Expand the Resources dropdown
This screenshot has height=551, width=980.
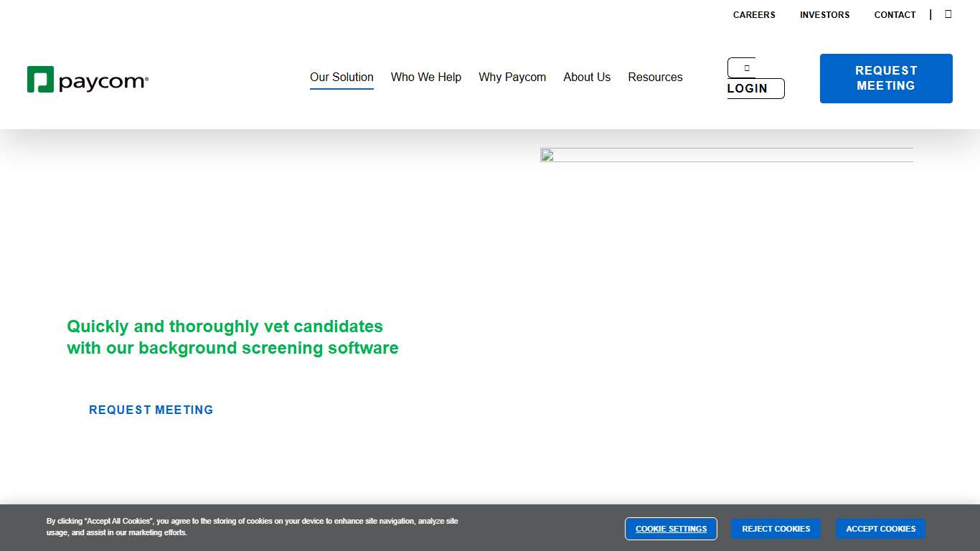[x=655, y=77]
